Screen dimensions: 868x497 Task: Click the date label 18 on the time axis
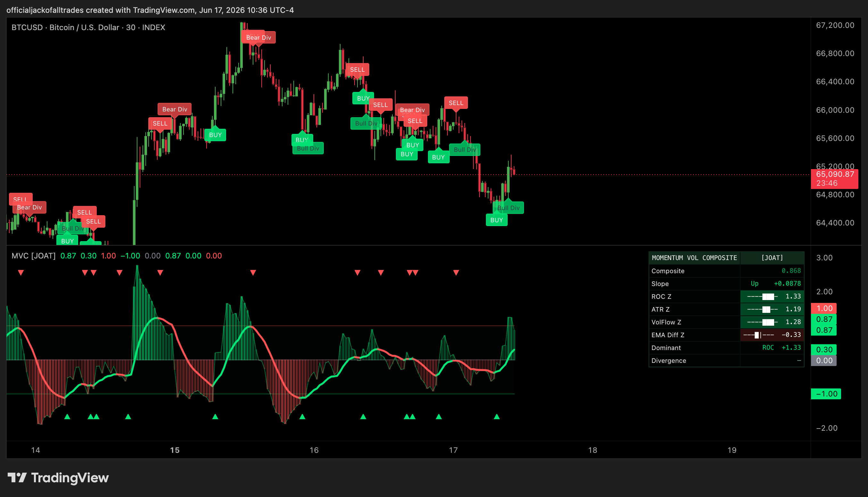pyautogui.click(x=593, y=450)
